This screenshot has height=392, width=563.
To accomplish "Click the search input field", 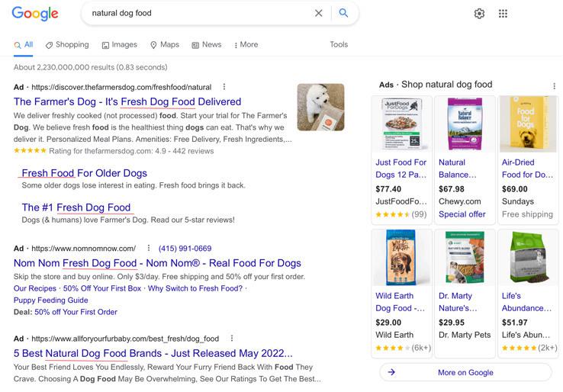I will point(198,13).
